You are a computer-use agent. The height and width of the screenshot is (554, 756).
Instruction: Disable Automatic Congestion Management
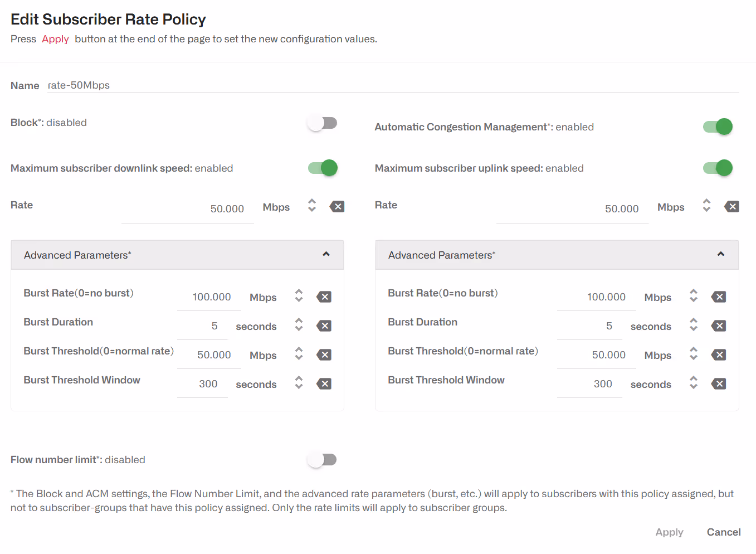718,127
